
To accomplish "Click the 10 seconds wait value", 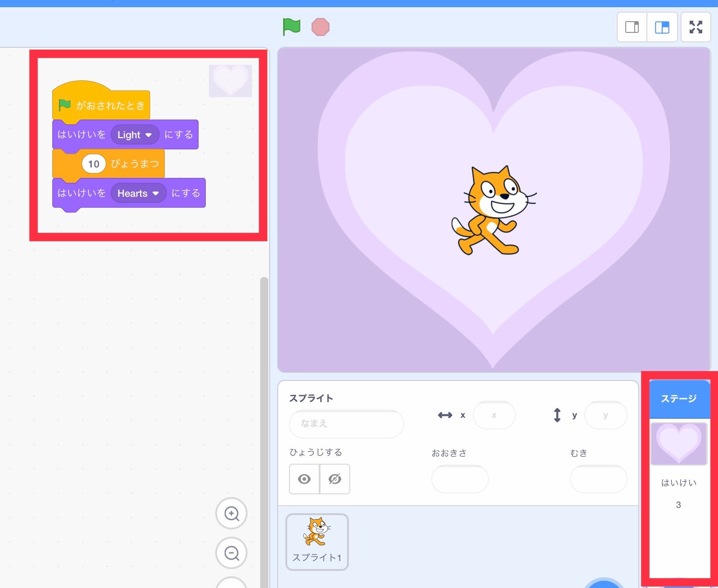I will pos(94,164).
